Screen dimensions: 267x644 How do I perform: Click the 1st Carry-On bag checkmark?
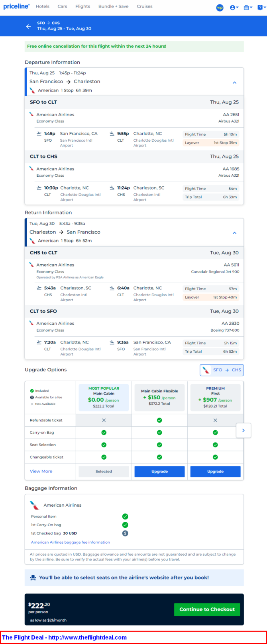click(125, 525)
